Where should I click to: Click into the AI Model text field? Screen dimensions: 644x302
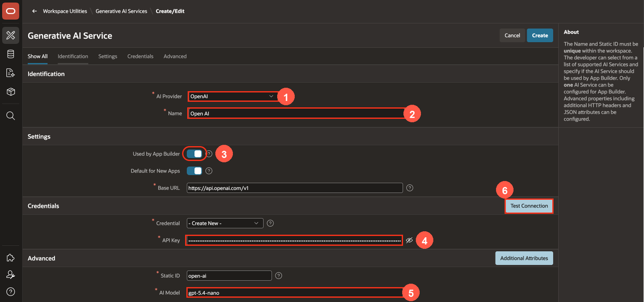click(295, 292)
